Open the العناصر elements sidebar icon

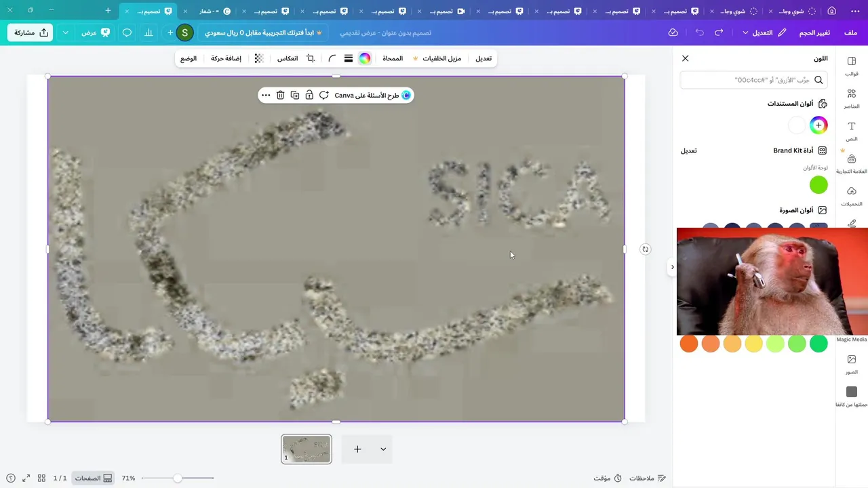[852, 99]
